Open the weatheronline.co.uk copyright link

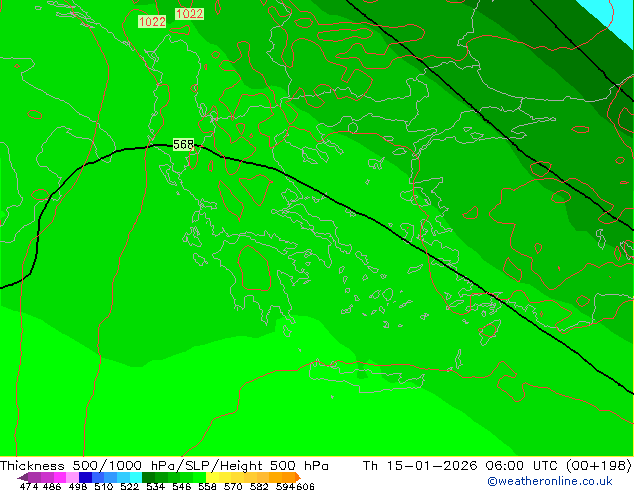coord(550,481)
